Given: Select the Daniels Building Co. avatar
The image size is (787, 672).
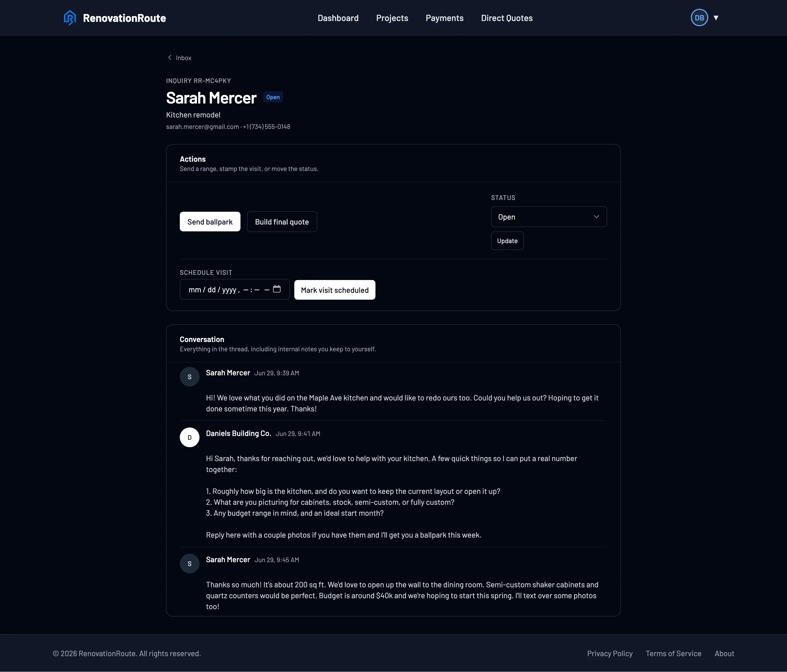Looking at the screenshot, I should click(x=190, y=437).
